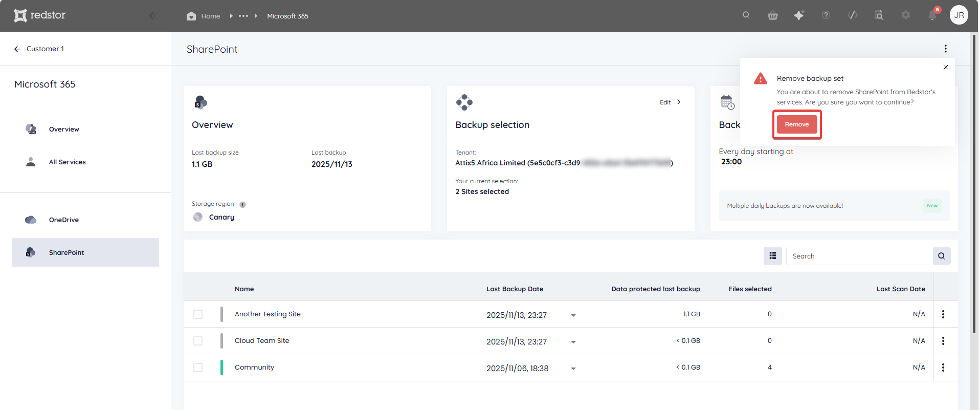980x410 pixels.
Task: Toggle the list column view button
Action: tap(773, 256)
